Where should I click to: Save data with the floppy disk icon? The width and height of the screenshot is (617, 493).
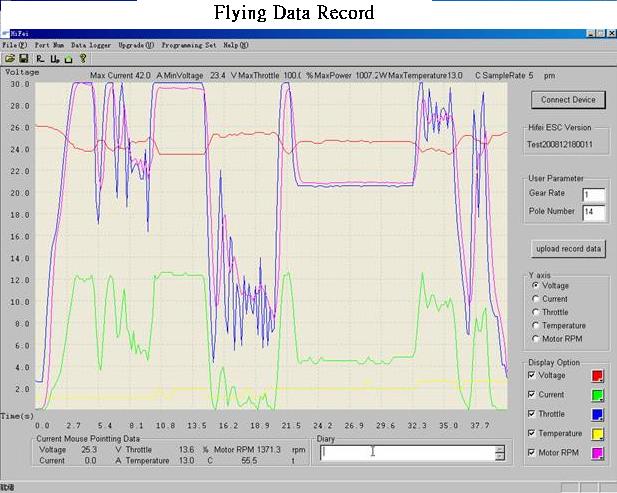click(24, 59)
